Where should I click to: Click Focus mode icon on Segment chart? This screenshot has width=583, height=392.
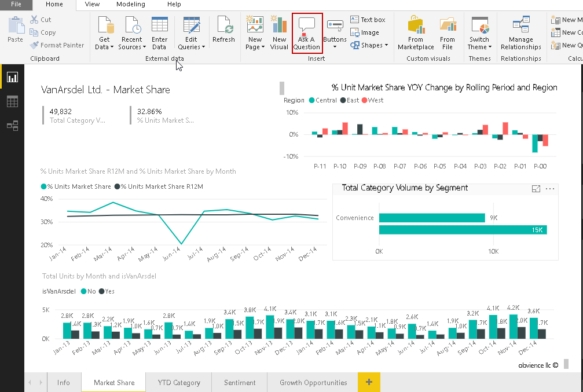(x=536, y=189)
